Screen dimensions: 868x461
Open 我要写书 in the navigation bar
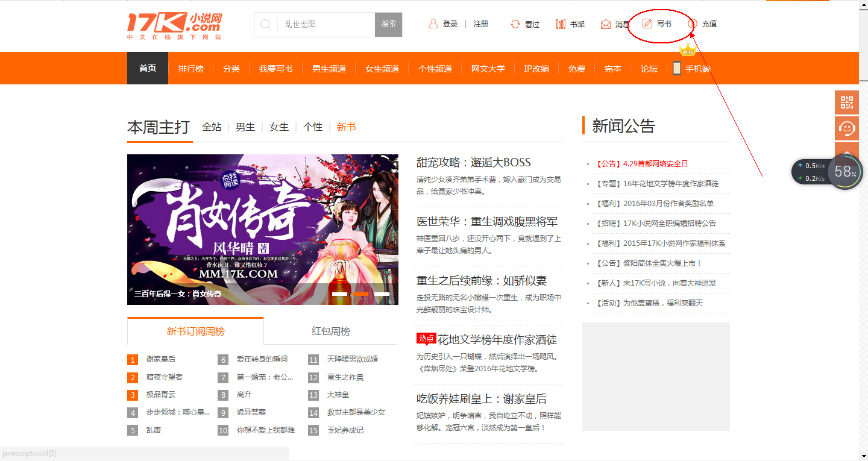tap(276, 69)
